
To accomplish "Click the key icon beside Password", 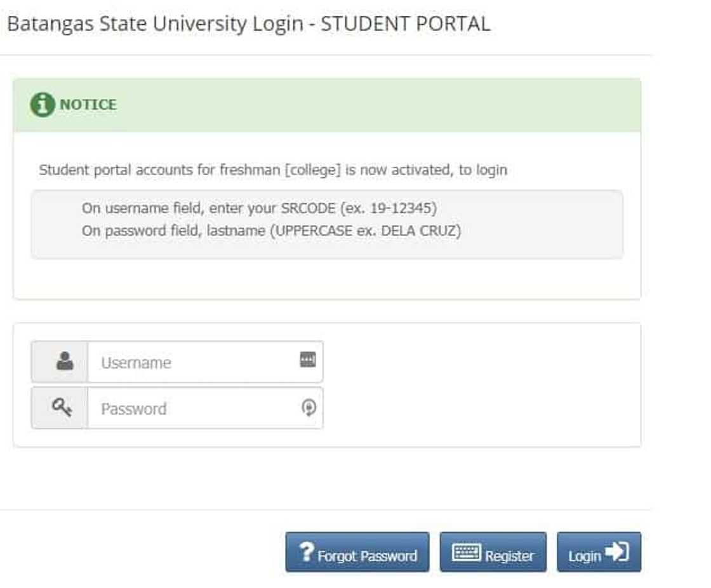I will click(62, 408).
